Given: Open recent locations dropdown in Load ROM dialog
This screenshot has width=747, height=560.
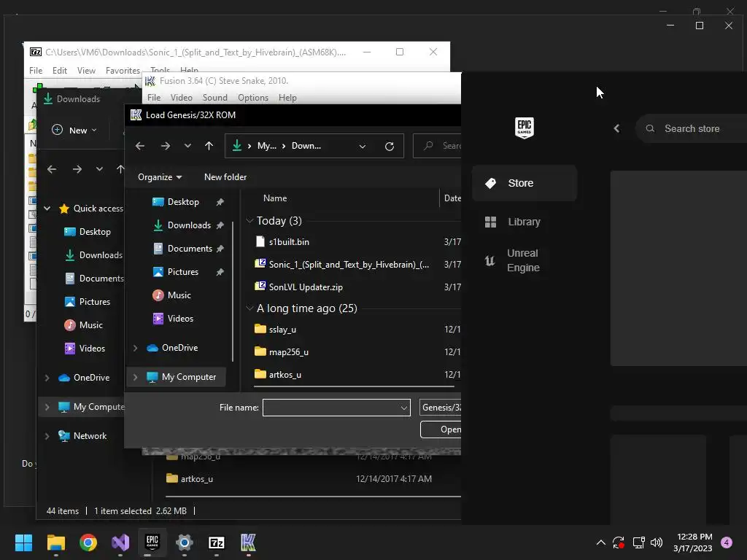Looking at the screenshot, I should click(x=187, y=146).
